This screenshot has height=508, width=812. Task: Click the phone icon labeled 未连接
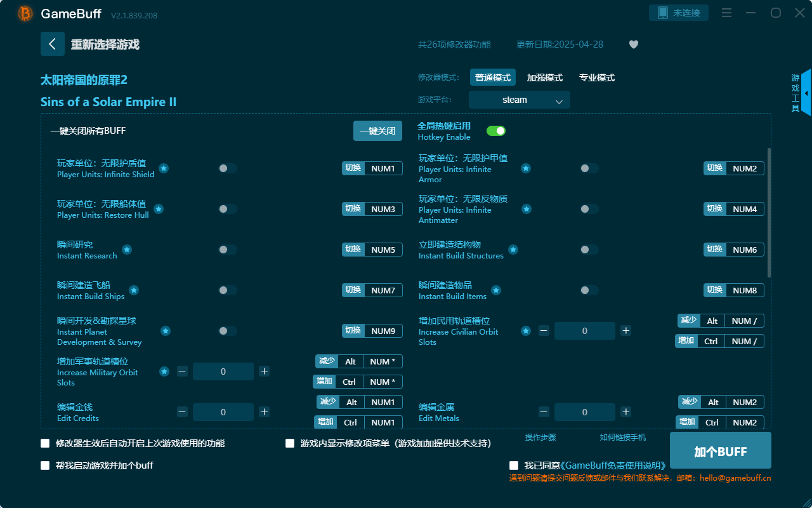point(678,12)
